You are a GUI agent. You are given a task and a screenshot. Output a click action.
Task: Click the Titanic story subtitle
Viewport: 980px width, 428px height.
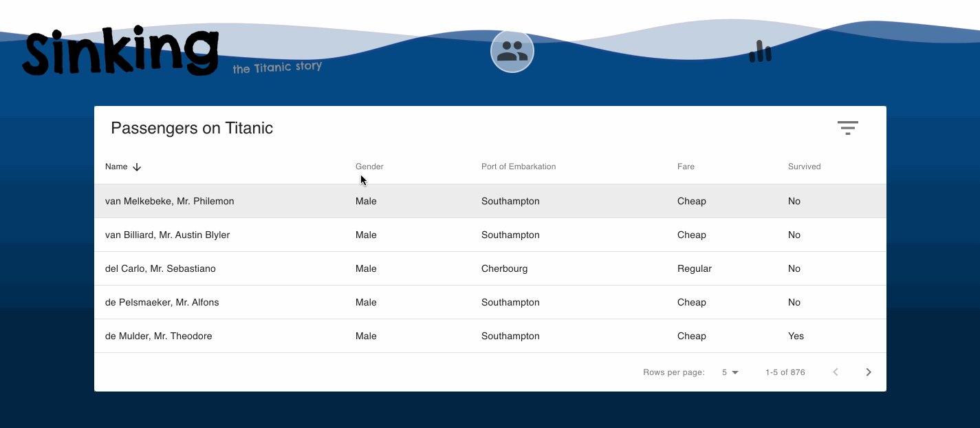(277, 67)
